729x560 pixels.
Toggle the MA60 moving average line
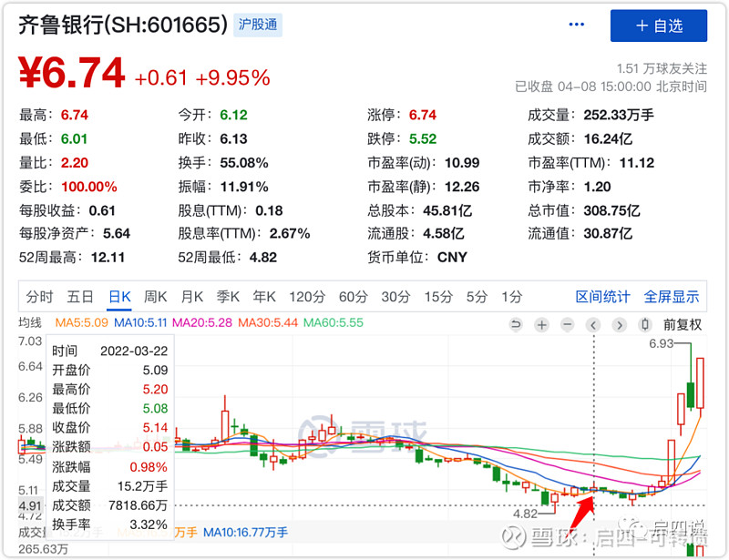click(334, 322)
